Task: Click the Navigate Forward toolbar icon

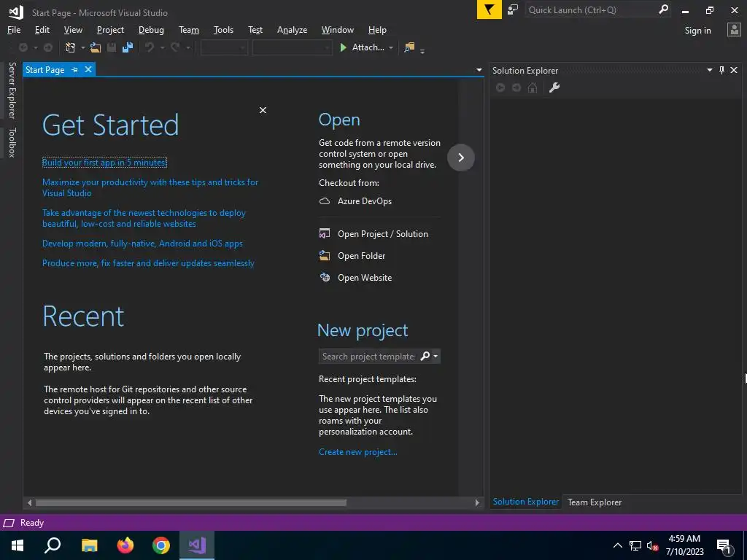Action: pos(48,47)
